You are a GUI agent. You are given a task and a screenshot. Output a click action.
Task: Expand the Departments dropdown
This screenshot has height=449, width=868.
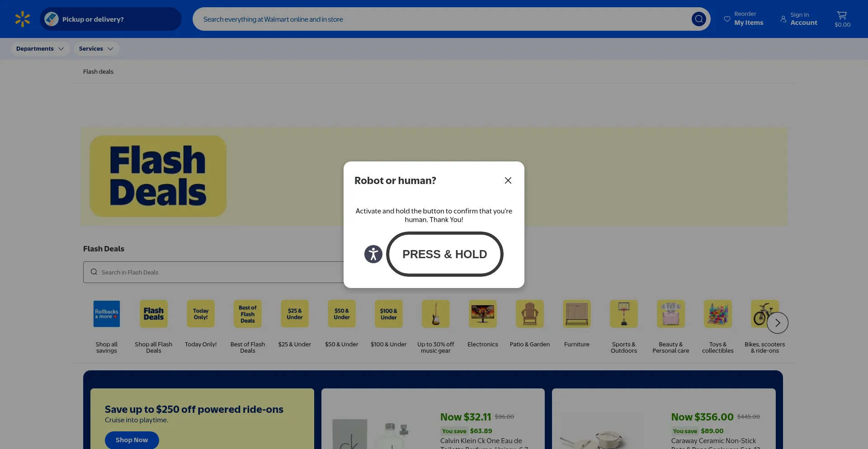tap(40, 49)
